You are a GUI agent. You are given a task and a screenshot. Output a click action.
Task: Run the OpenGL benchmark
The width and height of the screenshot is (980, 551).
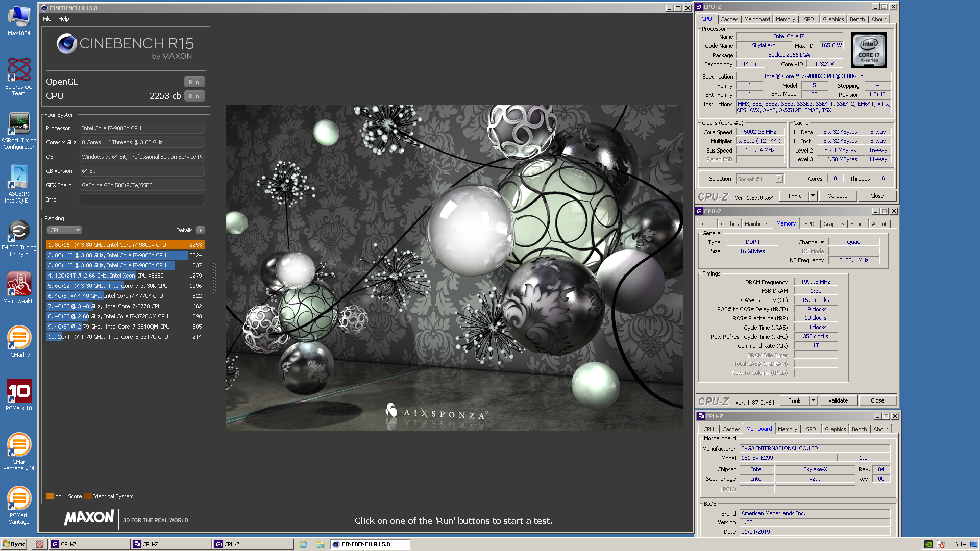tap(194, 82)
